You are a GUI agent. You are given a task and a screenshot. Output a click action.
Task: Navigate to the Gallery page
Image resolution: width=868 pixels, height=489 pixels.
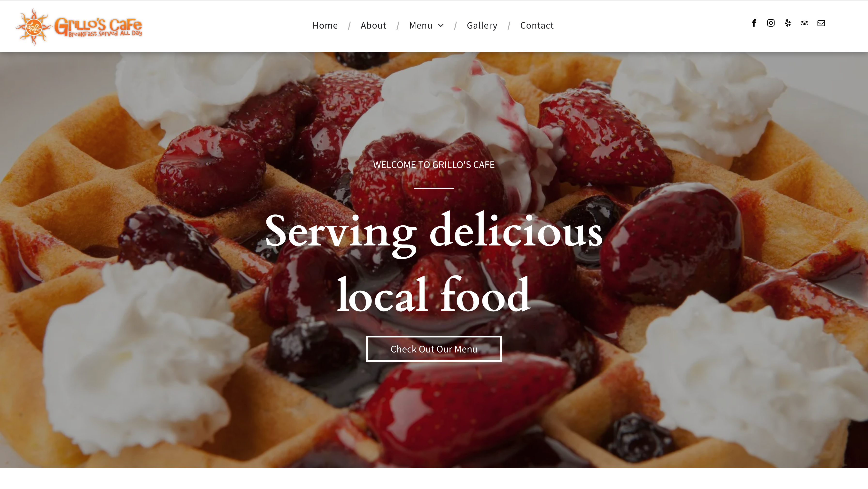[482, 25]
